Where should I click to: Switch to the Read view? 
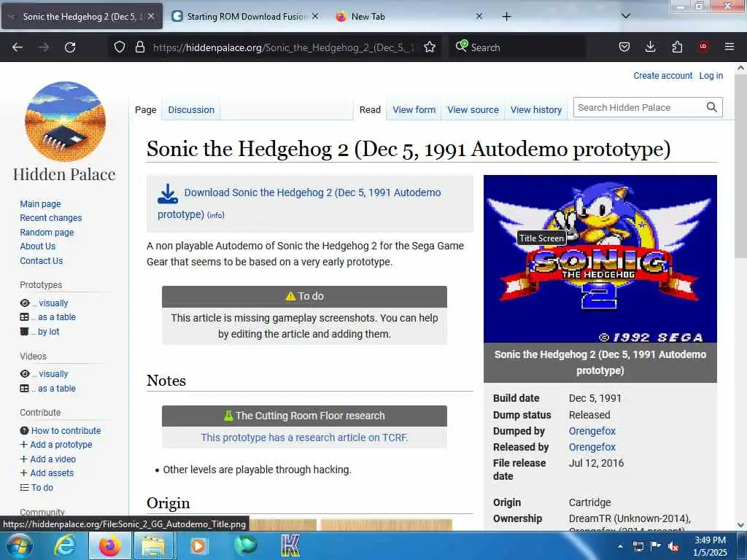pos(370,110)
